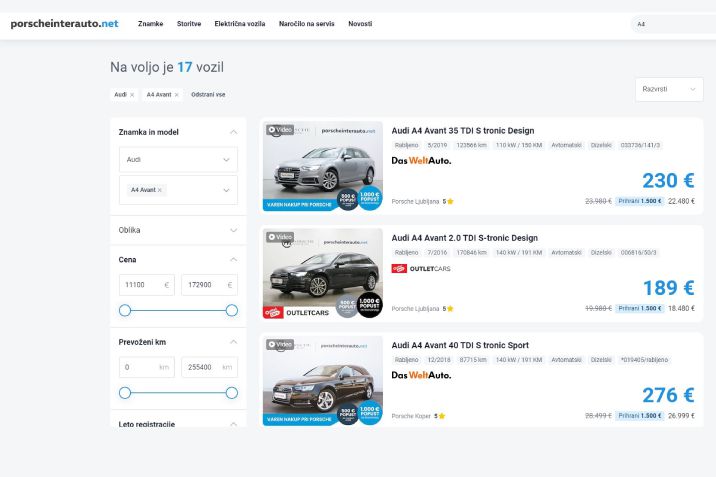Click the 500 € popust badge on silver Audi
716x477 pixels.
click(347, 199)
